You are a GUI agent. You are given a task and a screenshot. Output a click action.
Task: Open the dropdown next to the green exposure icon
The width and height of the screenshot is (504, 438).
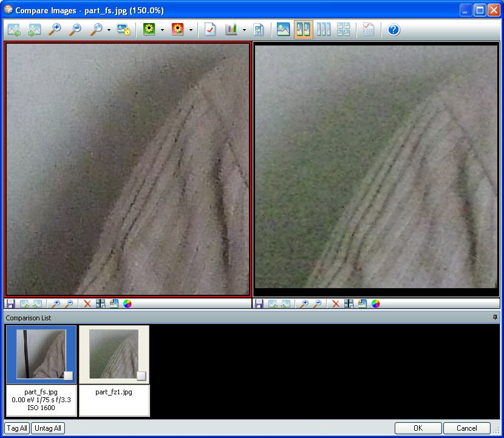click(x=162, y=30)
